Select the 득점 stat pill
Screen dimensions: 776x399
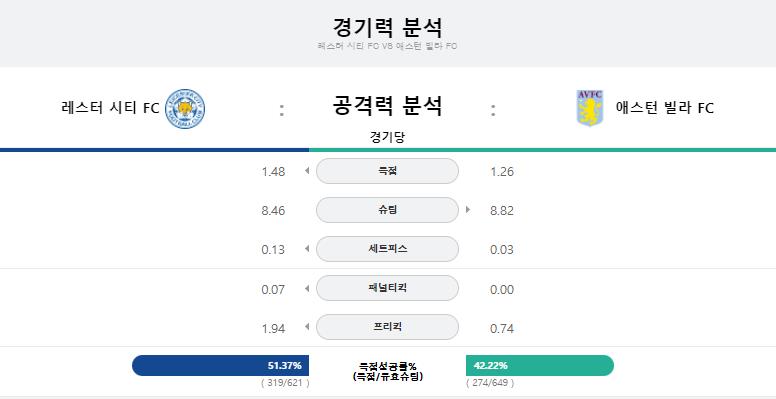[387, 171]
